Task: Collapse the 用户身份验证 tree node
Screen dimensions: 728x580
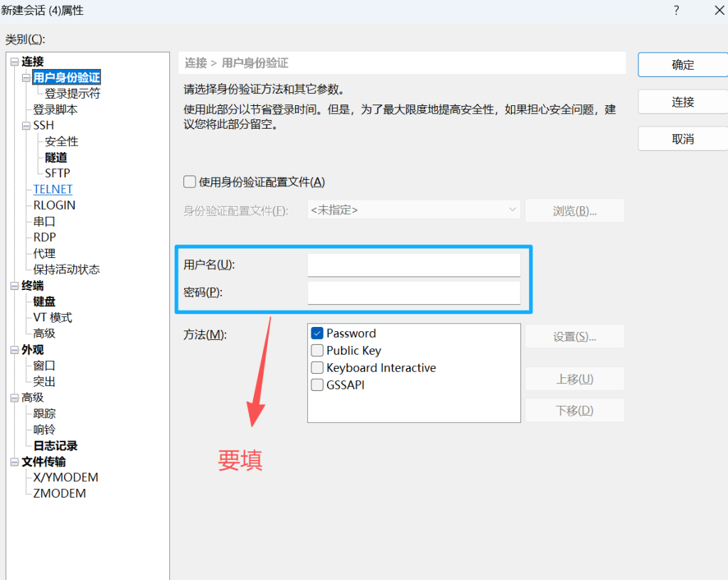Action: [x=26, y=77]
